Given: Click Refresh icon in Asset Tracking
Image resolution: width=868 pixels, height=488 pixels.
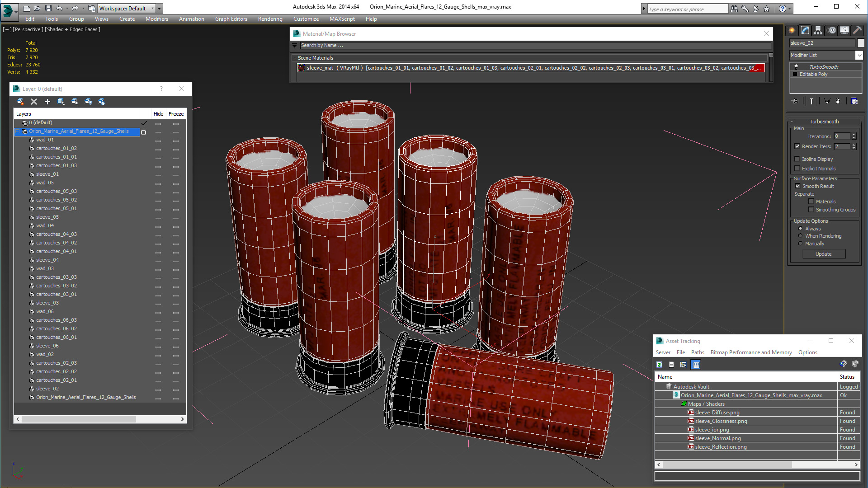Looking at the screenshot, I should (x=660, y=365).
